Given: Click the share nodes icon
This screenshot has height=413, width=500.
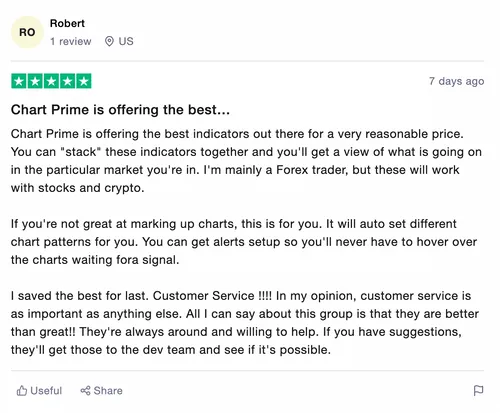Looking at the screenshot, I should tap(85, 391).
